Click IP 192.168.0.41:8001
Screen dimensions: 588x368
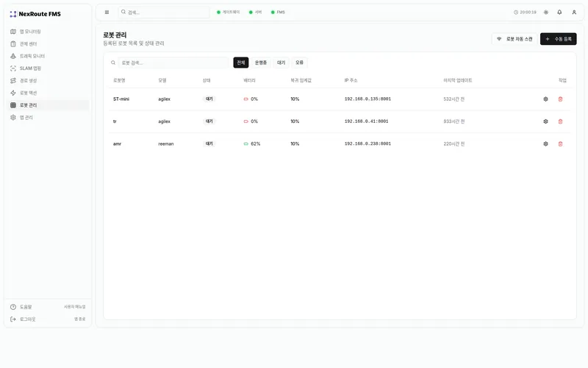point(366,121)
